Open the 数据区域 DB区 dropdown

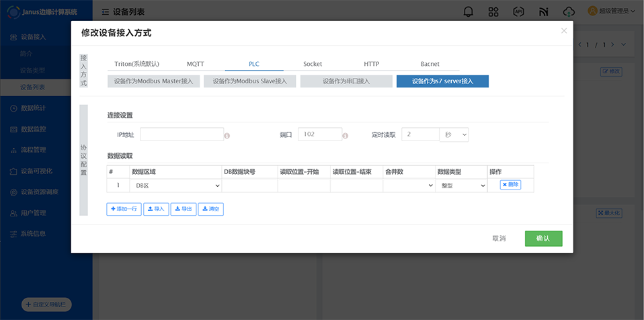pyautogui.click(x=176, y=186)
